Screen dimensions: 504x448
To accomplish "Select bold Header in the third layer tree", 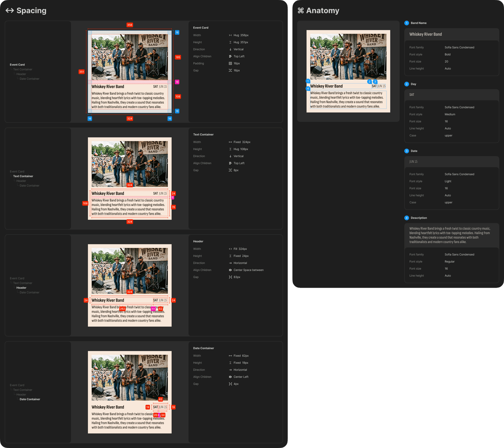I will [x=21, y=288].
